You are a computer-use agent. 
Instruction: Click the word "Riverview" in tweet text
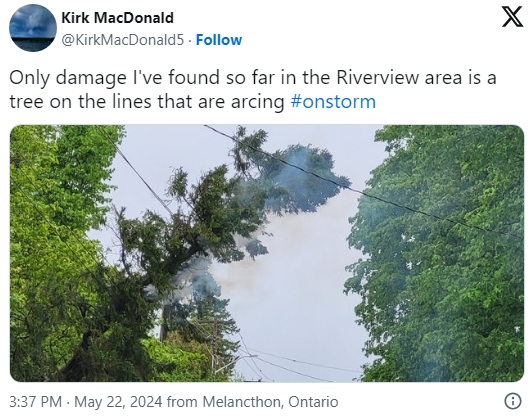click(378, 77)
